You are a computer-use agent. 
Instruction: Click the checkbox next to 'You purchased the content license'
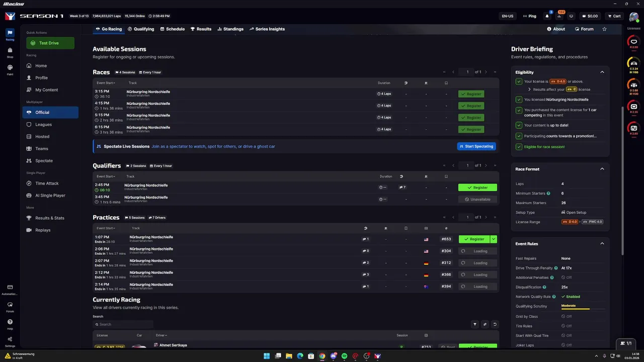tap(519, 110)
